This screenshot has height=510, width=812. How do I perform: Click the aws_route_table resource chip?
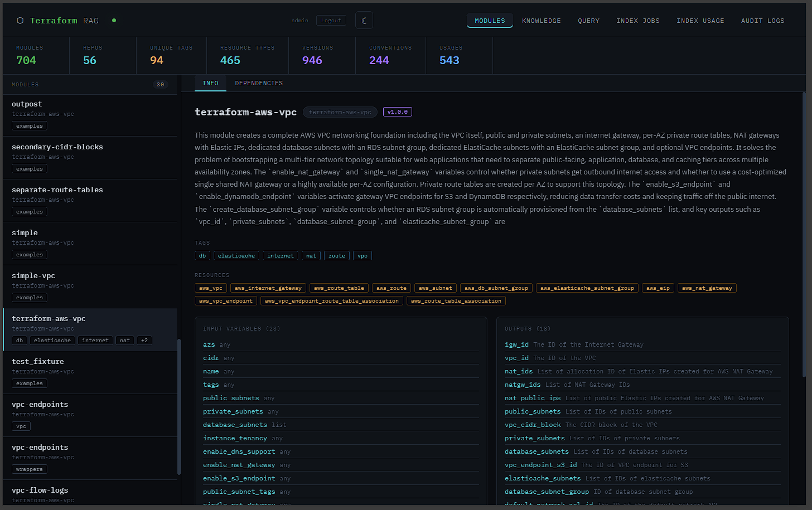(339, 288)
